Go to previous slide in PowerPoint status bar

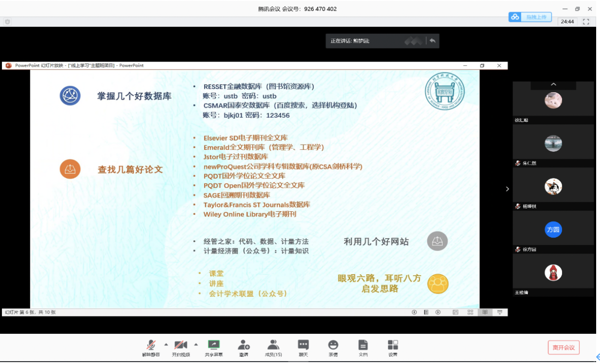click(414, 312)
